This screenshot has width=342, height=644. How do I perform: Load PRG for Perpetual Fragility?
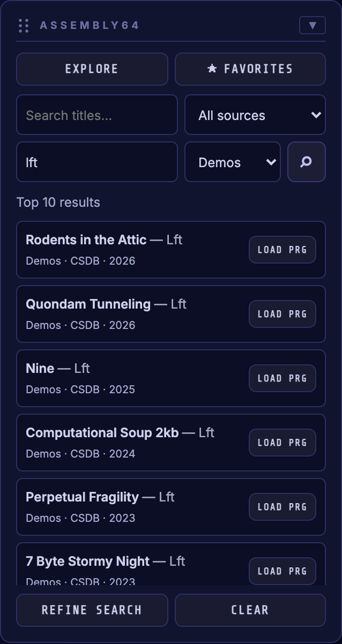[x=282, y=507]
